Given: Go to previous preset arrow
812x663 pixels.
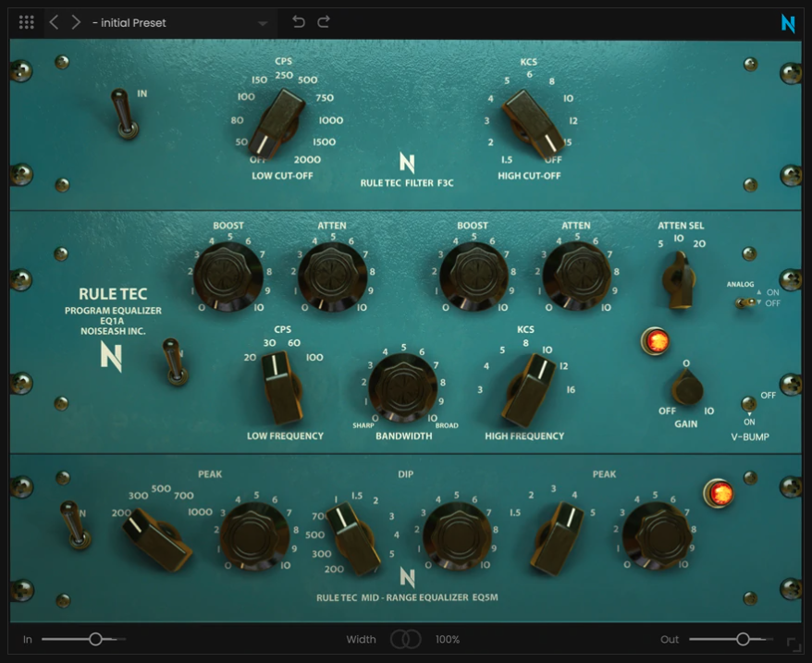Looking at the screenshot, I should [54, 22].
